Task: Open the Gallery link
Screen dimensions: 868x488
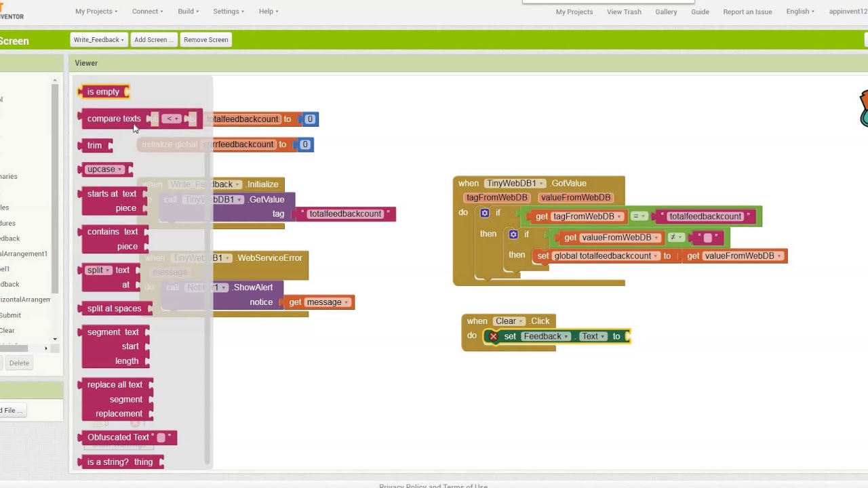Action: click(666, 12)
